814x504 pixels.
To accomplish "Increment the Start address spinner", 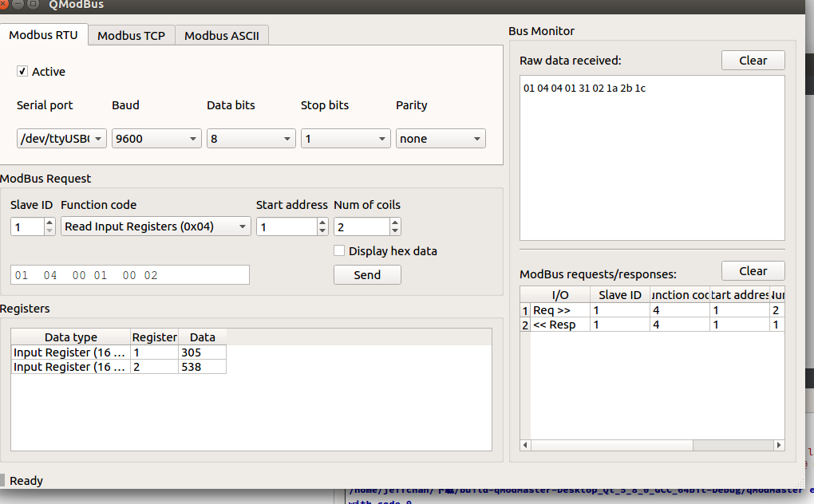I will (x=323, y=222).
